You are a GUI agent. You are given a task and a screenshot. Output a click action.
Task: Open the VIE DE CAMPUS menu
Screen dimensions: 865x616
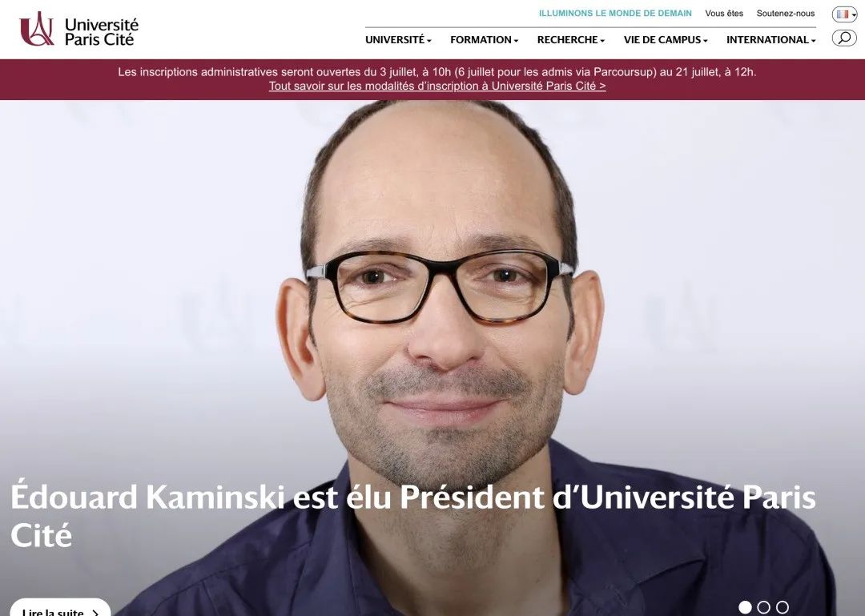click(x=666, y=40)
